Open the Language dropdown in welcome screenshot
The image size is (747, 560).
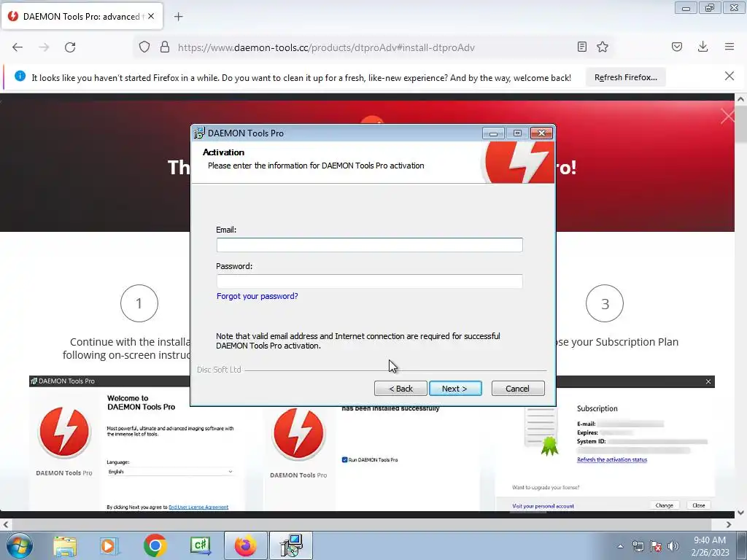coord(170,472)
